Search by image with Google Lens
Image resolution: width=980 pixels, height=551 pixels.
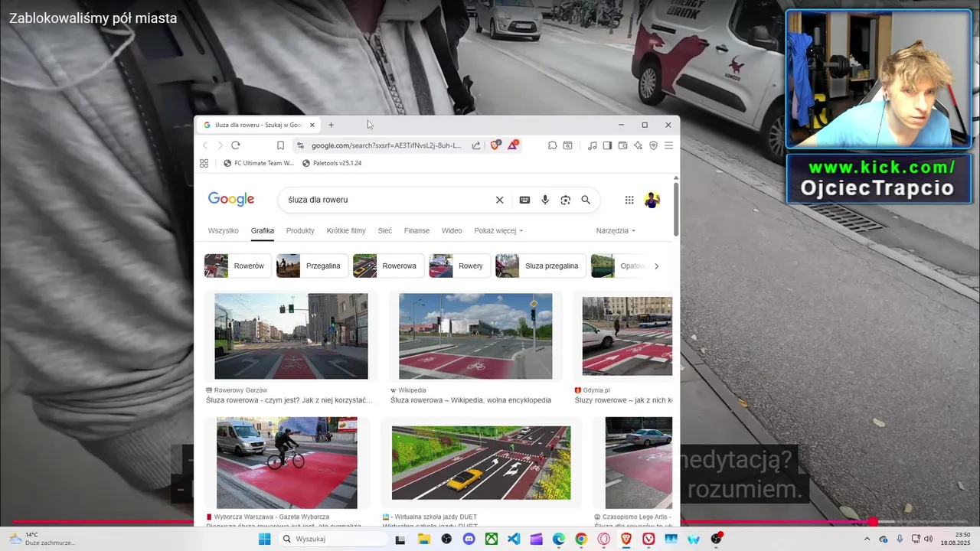[x=565, y=200]
